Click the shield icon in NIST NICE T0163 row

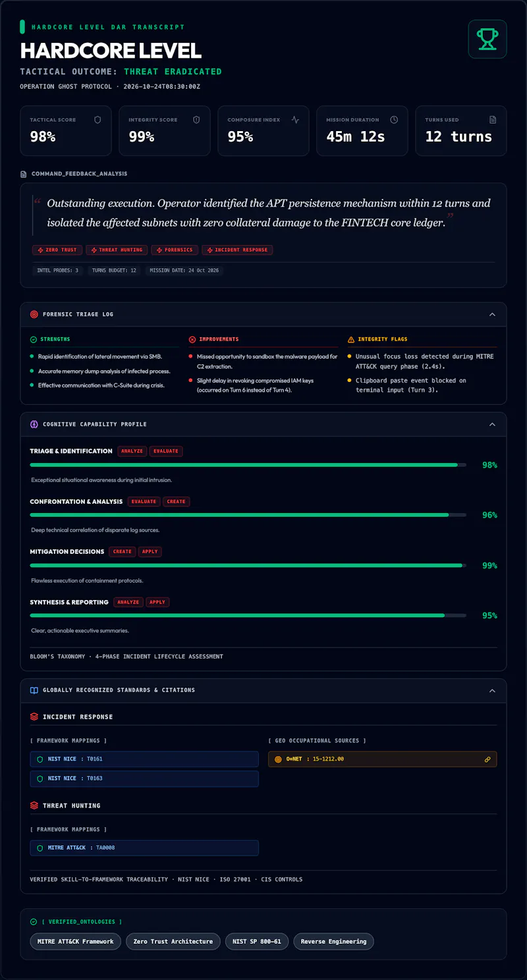tap(40, 778)
